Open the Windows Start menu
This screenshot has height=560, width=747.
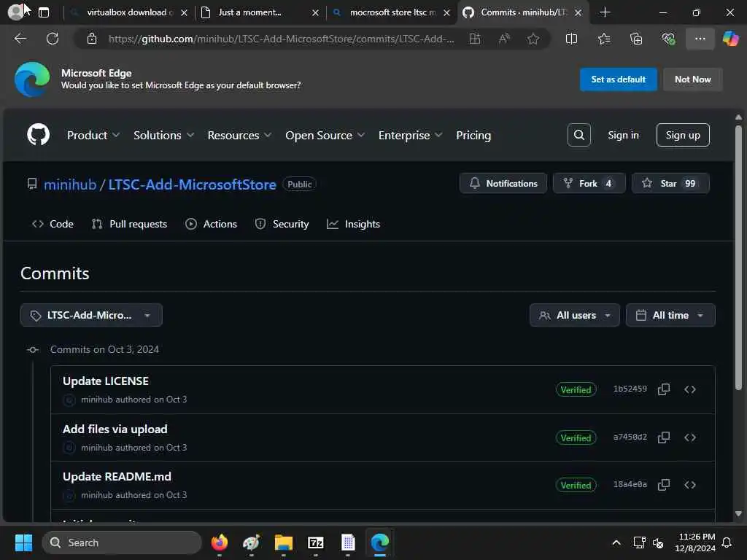23,542
